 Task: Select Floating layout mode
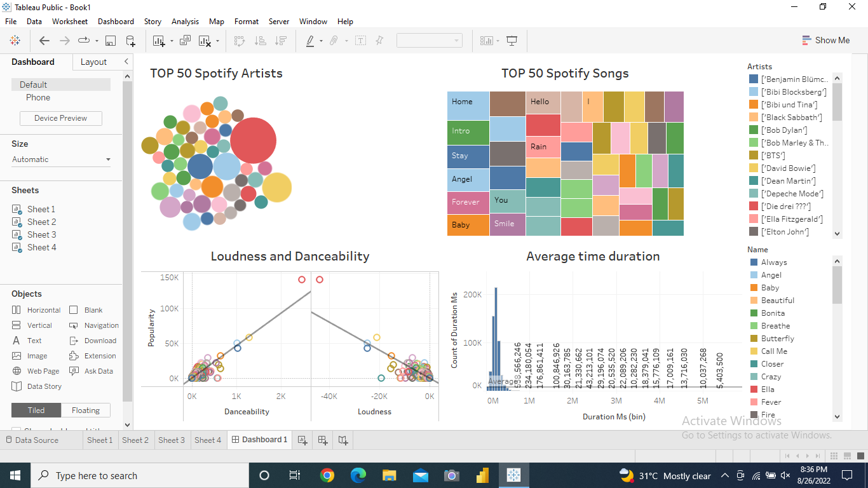coord(85,410)
